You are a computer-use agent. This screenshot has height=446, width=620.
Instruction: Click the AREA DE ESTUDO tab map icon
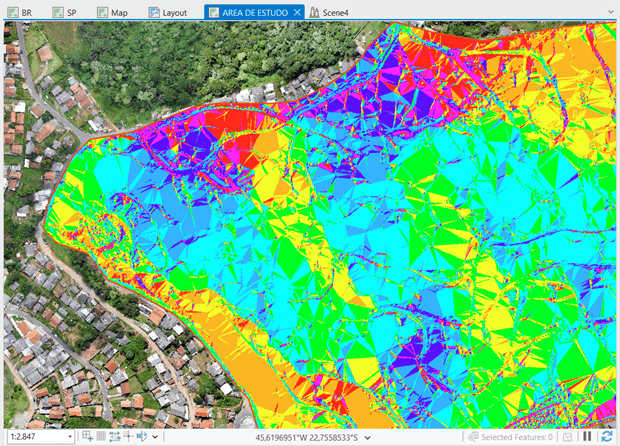[215, 13]
